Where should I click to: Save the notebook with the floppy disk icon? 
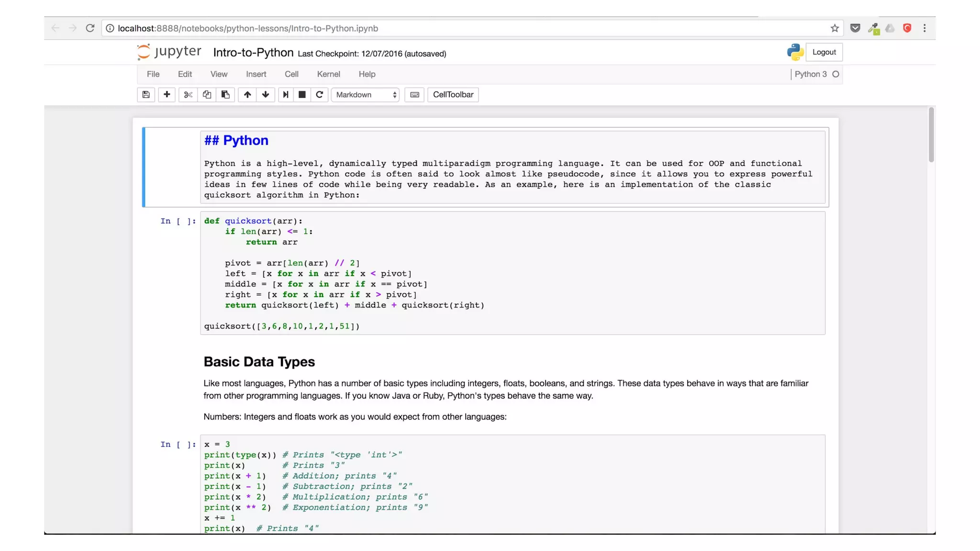pyautogui.click(x=146, y=95)
